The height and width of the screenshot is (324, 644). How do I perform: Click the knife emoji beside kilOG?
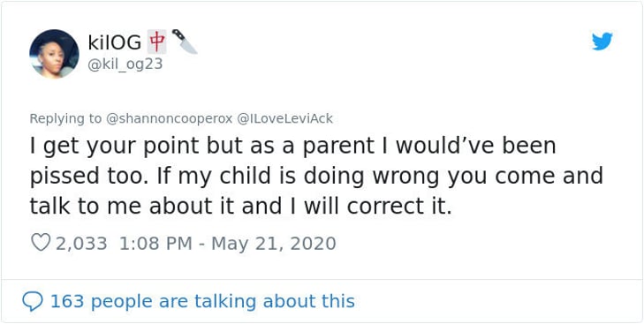tap(184, 41)
